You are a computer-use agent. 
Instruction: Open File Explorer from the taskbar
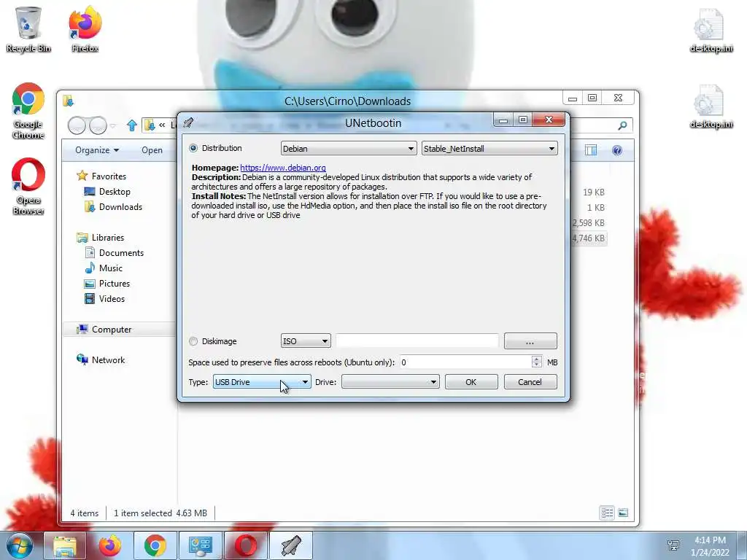coord(64,545)
